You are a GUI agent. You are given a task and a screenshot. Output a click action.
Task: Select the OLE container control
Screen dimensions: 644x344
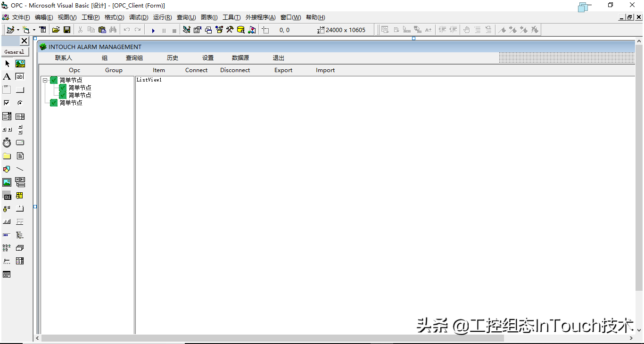(x=7, y=196)
